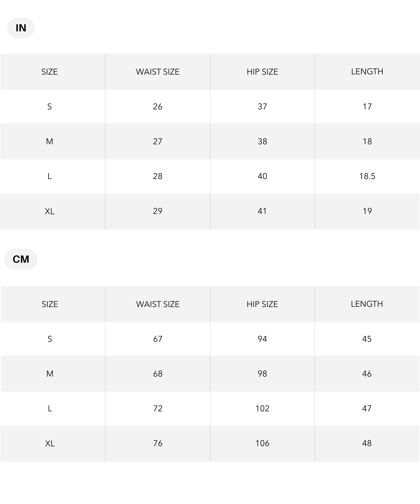Click the waist value 72 for size L
Image resolution: width=420 pixels, height=504 pixels.
click(158, 408)
